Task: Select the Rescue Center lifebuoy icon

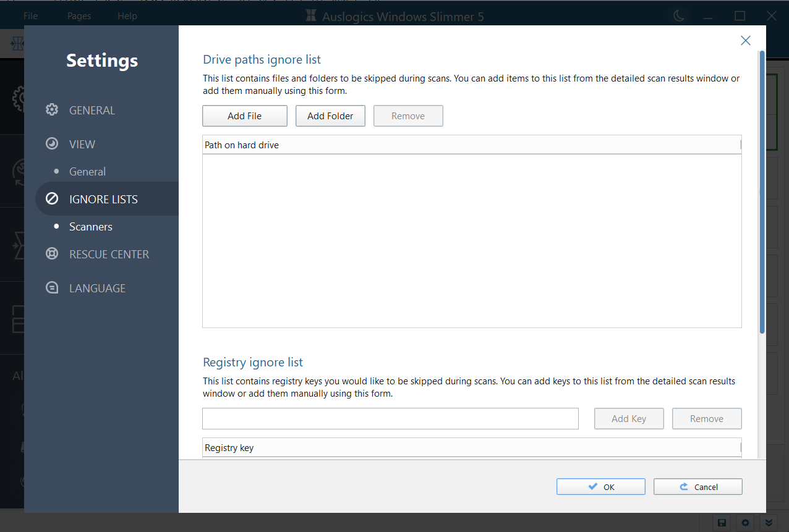Action: tap(52, 253)
